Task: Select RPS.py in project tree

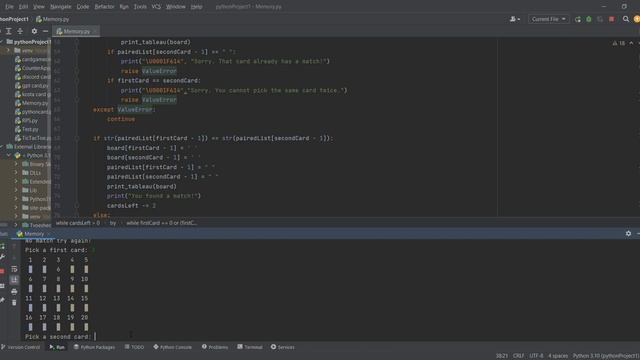Action: (x=27, y=121)
